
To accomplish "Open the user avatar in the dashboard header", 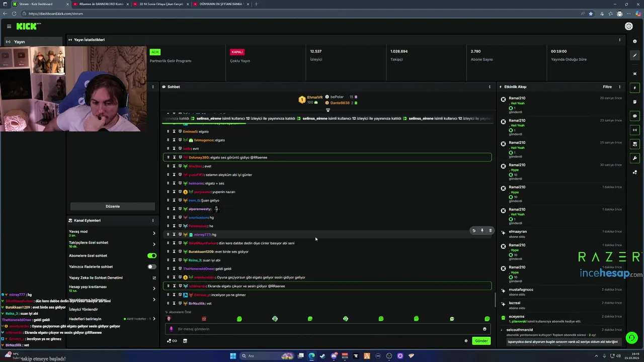I will [x=629, y=26].
